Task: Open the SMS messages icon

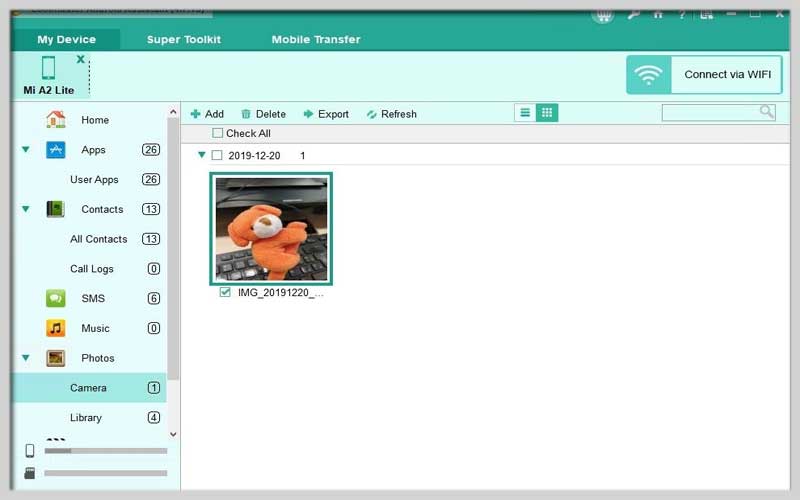Action: pos(56,298)
